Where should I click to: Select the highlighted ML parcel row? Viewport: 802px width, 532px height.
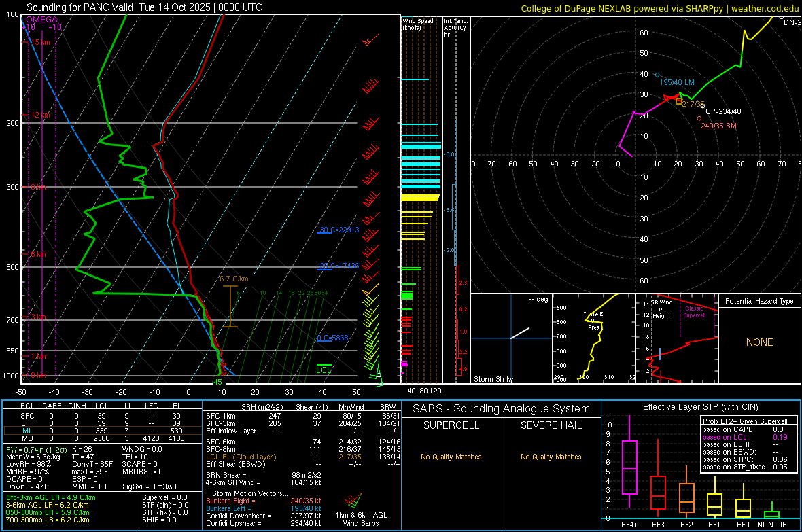coord(102,431)
